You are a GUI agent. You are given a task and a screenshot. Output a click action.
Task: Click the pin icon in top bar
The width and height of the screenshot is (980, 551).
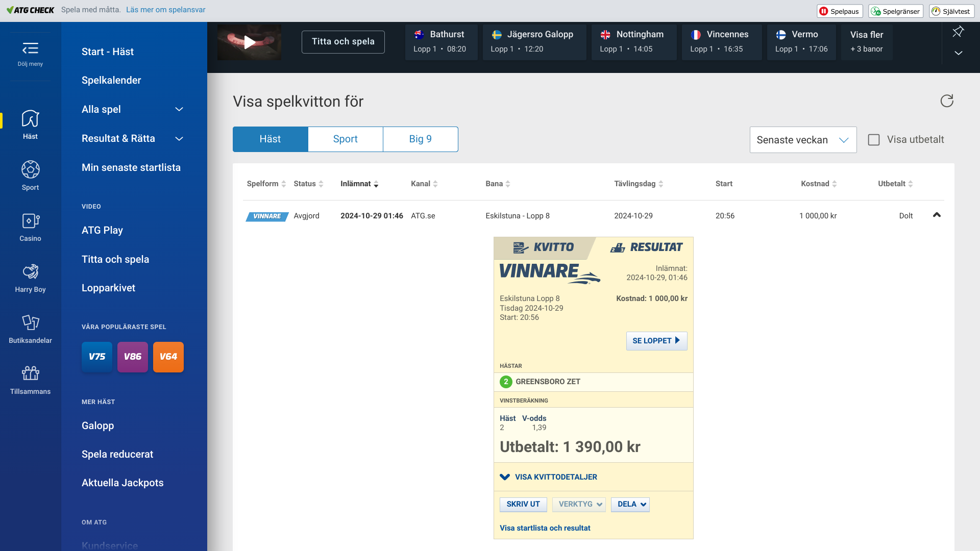958,32
